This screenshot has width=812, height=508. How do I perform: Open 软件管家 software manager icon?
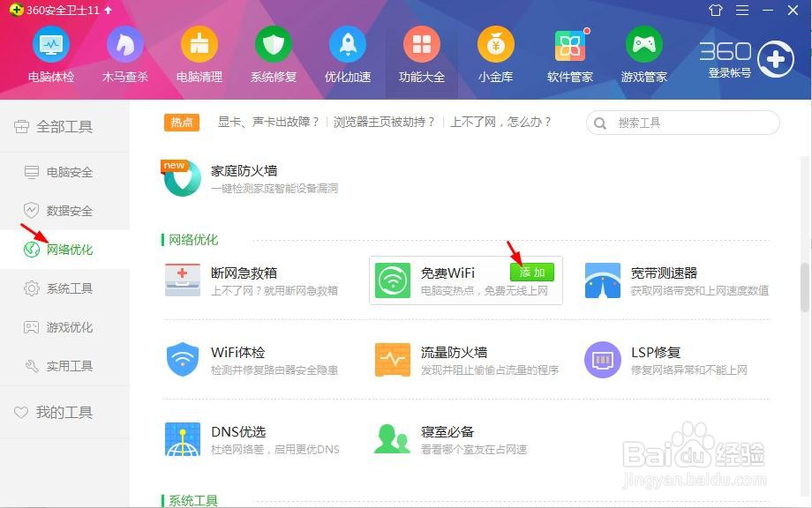tap(569, 44)
